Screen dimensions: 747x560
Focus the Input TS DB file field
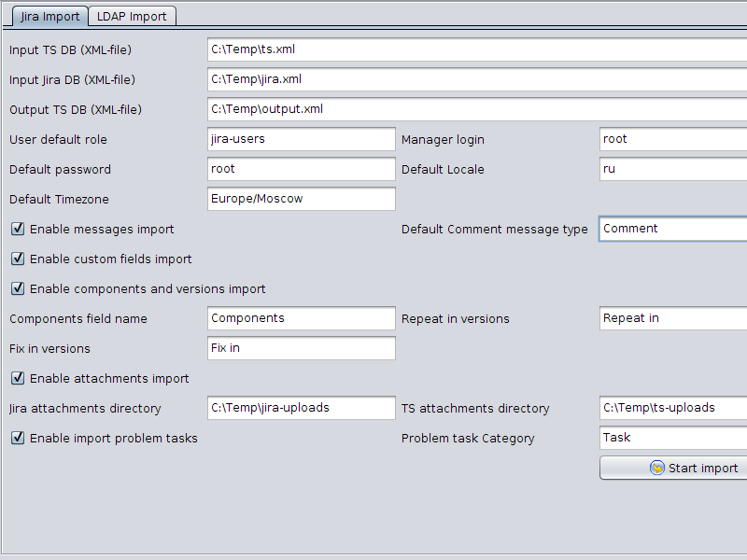pos(477,49)
